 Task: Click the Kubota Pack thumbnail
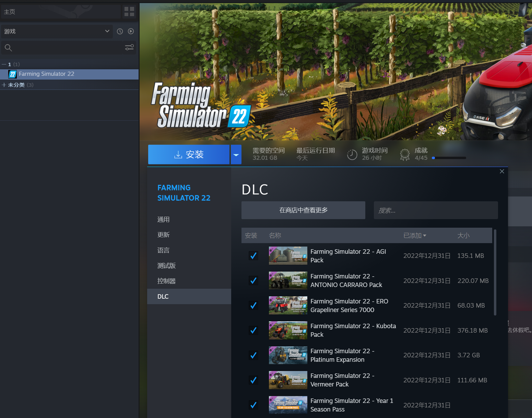tap(288, 330)
